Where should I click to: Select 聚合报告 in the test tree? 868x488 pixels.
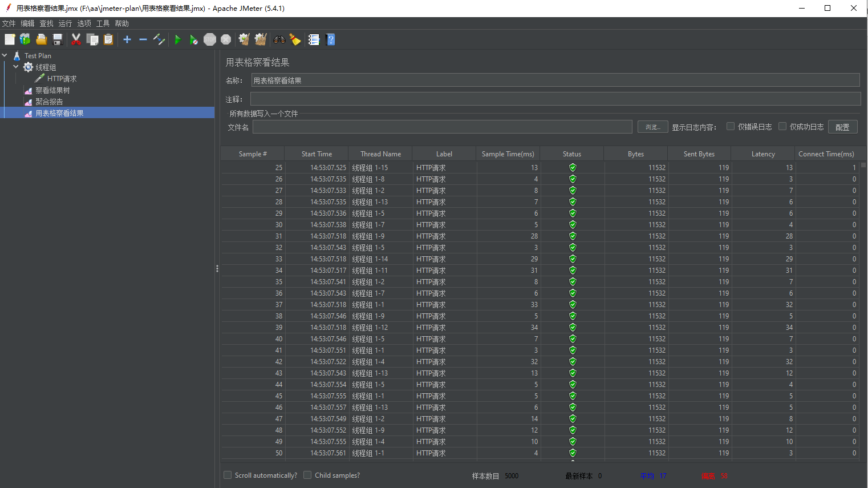49,102
